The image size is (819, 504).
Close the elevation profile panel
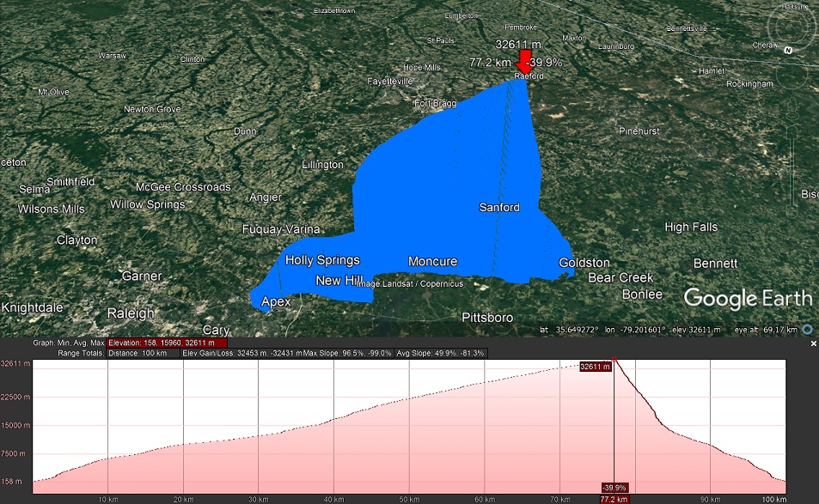pyautogui.click(x=813, y=343)
